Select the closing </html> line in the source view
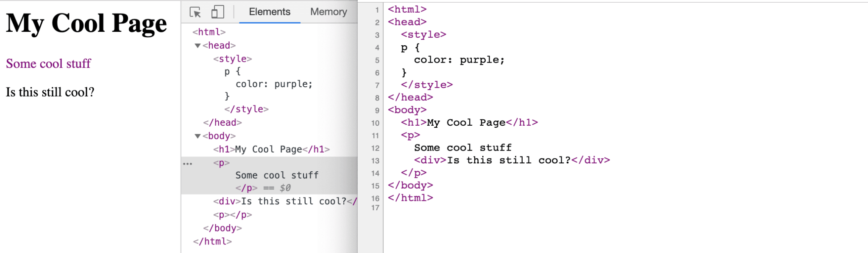Viewport: 868px width, 253px height. click(410, 198)
